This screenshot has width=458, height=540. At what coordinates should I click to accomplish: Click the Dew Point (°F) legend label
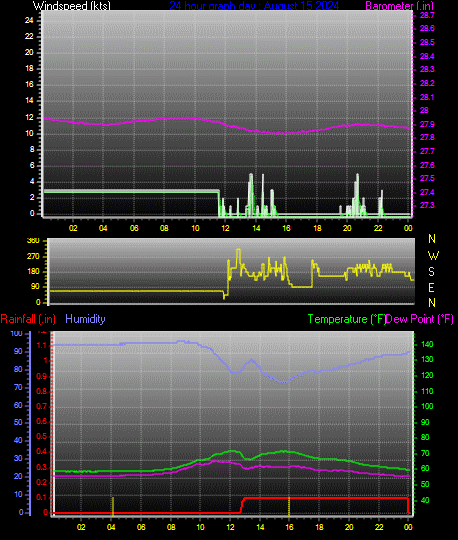[x=420, y=319]
